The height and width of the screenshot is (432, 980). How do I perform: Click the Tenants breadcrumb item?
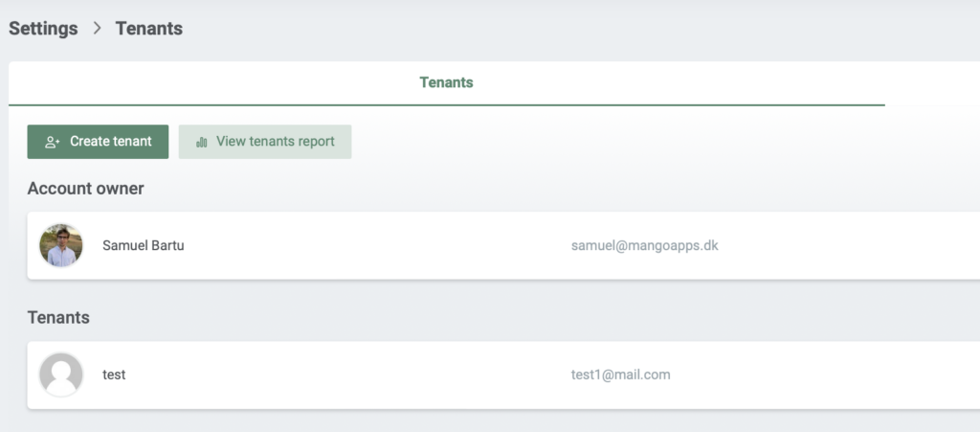coord(148,29)
